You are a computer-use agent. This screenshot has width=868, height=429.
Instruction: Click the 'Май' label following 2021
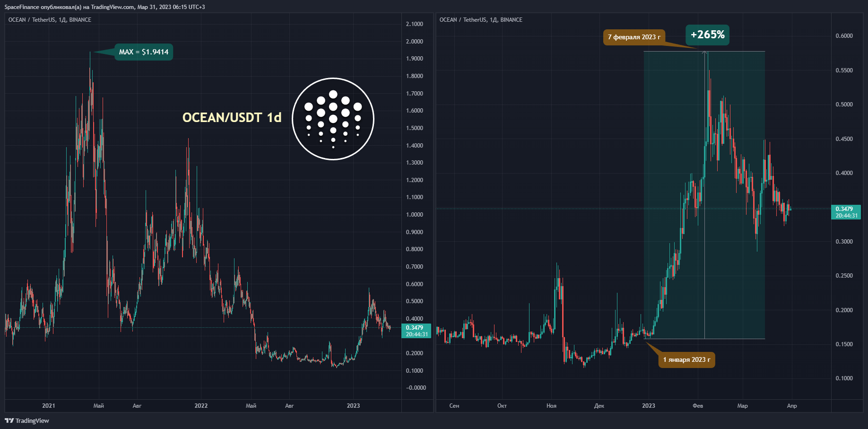(99, 406)
